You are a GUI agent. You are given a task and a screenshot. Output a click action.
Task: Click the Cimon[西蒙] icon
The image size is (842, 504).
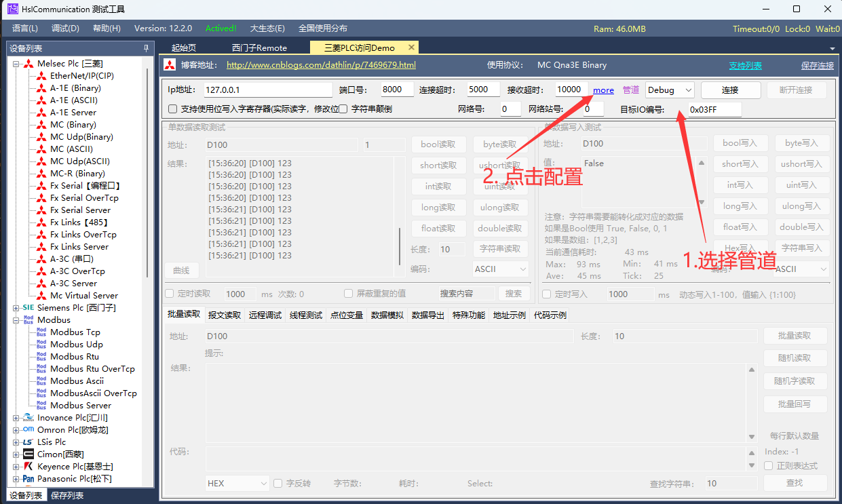28,454
